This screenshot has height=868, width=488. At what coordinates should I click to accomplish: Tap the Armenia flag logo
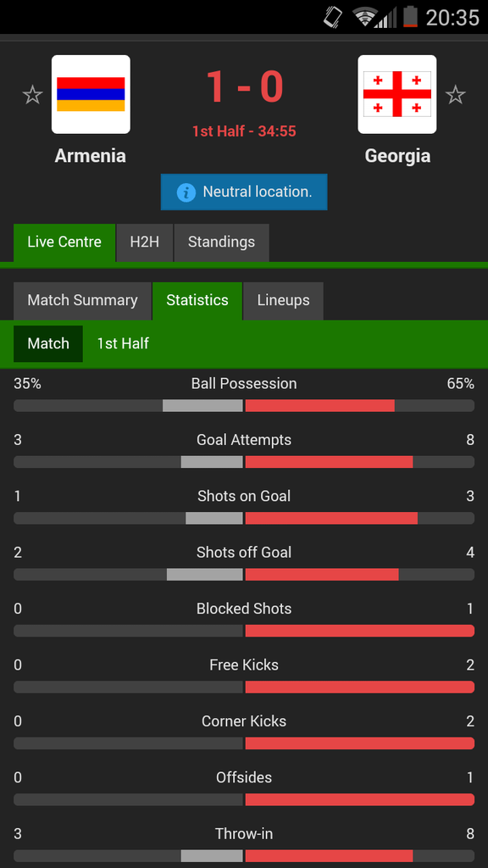click(x=91, y=94)
